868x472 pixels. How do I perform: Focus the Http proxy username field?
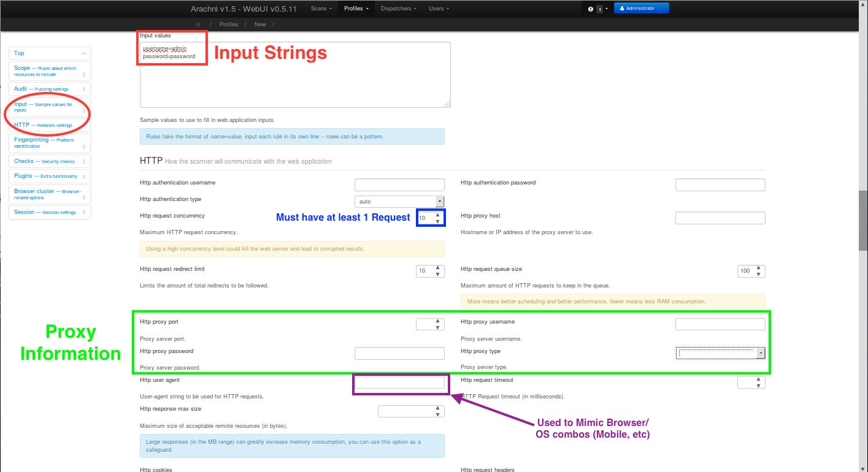720,324
